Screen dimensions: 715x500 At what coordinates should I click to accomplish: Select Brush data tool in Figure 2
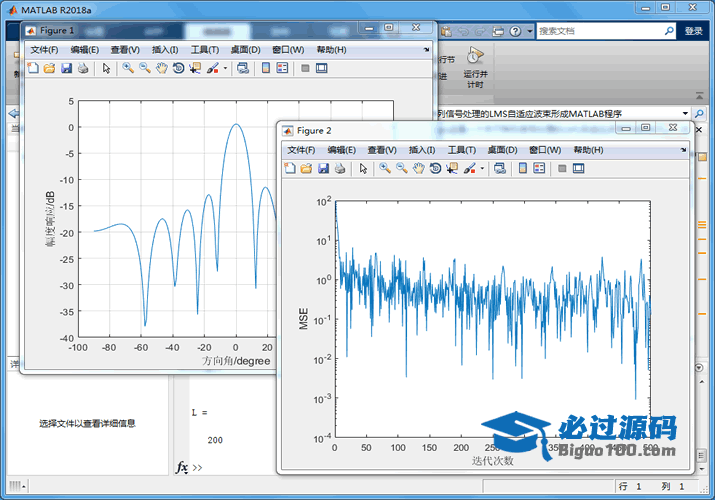pyautogui.click(x=469, y=169)
